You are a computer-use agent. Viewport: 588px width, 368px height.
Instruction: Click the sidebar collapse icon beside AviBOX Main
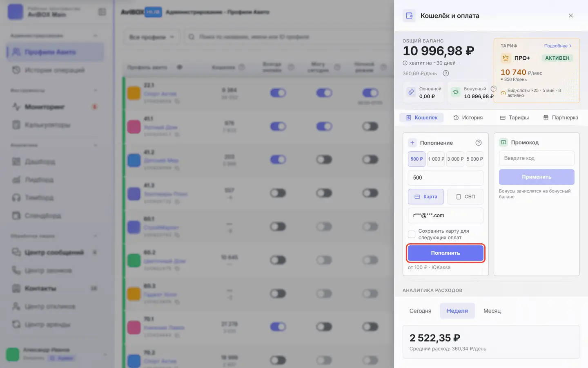(102, 12)
